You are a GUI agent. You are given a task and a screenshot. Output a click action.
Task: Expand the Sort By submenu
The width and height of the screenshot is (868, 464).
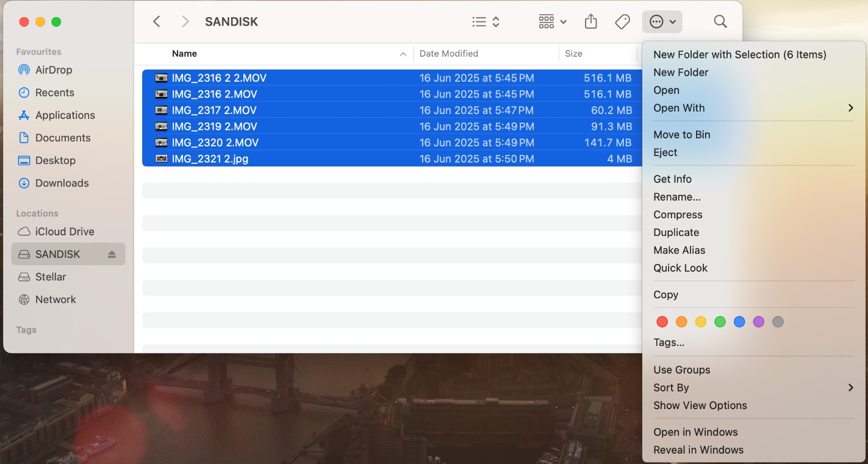[850, 388]
